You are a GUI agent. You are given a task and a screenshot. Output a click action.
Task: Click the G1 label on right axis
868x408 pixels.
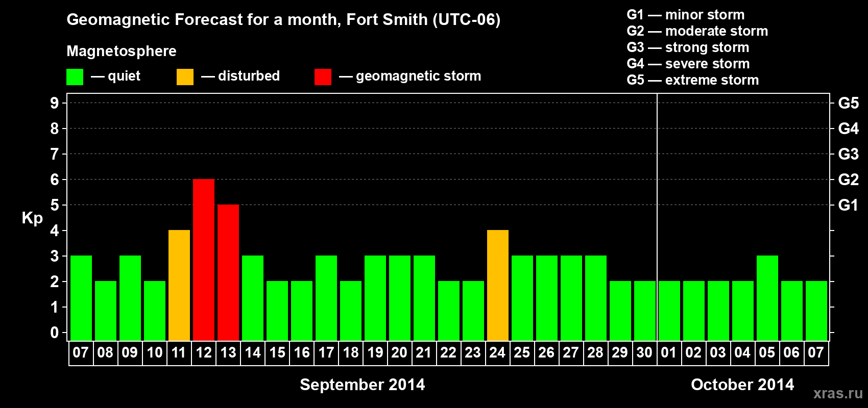pos(848,205)
